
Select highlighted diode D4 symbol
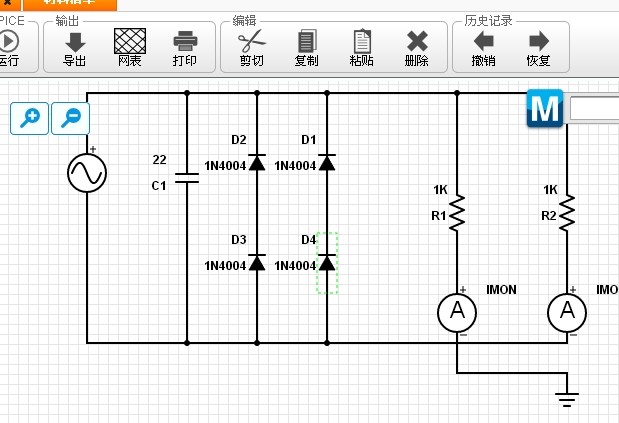[327, 262]
